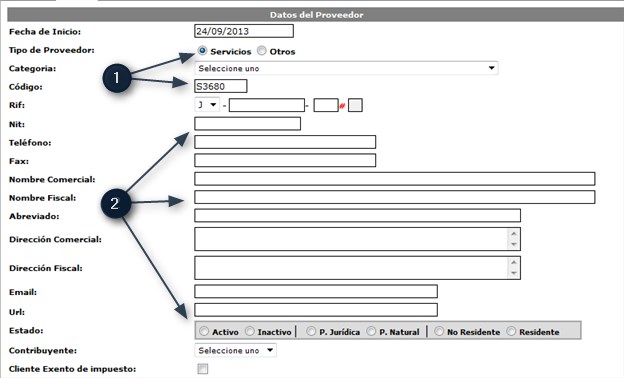The image size is (624, 378).
Task: Set Estado to Inactivo
Action: (250, 331)
